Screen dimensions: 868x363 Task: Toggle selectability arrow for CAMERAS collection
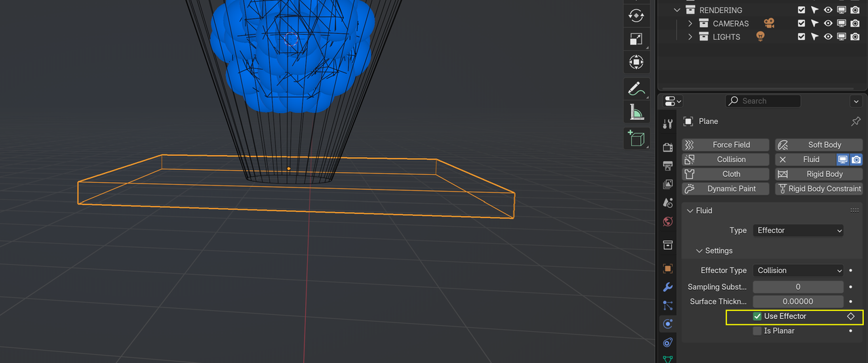[814, 24]
